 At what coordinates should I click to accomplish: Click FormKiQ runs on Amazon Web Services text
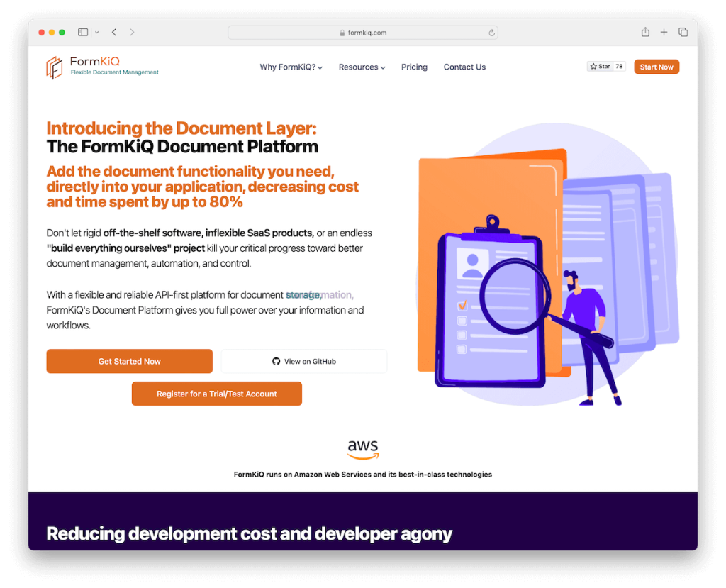point(362,474)
